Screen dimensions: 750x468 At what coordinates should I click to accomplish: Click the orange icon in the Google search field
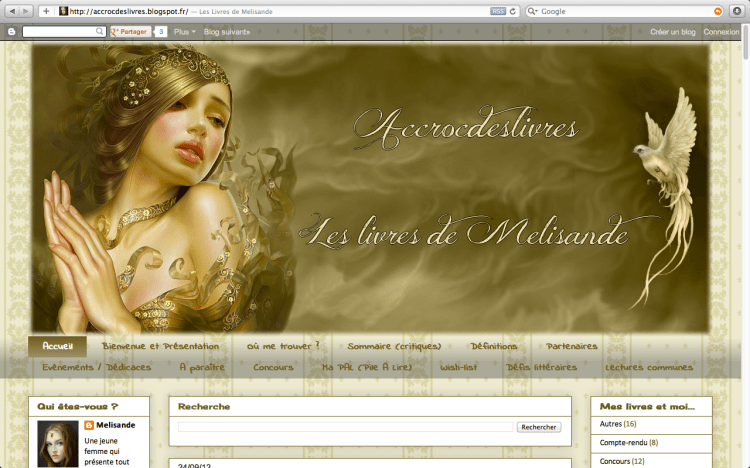click(717, 11)
